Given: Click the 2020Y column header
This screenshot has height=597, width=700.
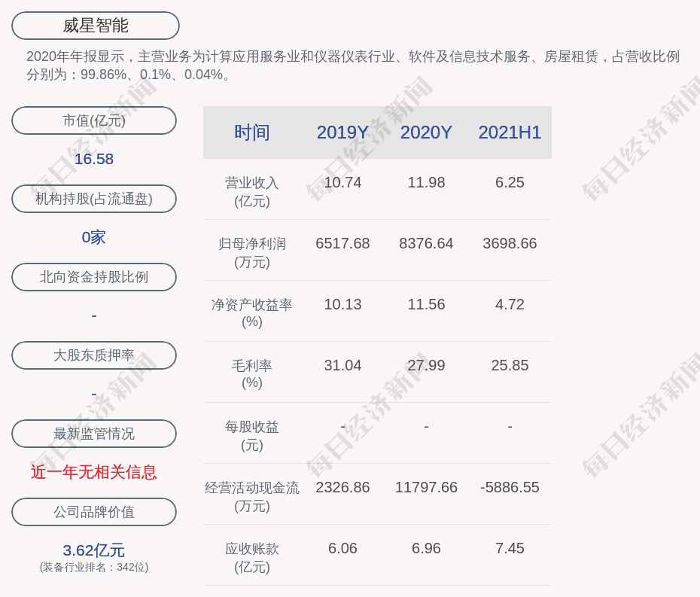Looking at the screenshot, I should pyautogui.click(x=426, y=132).
